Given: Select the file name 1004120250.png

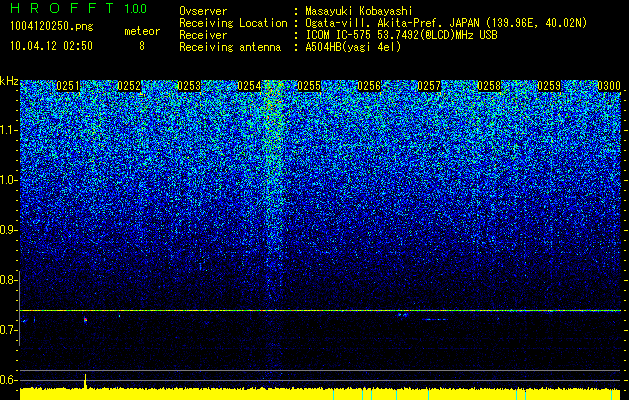Looking at the screenshot, I should (x=52, y=26).
